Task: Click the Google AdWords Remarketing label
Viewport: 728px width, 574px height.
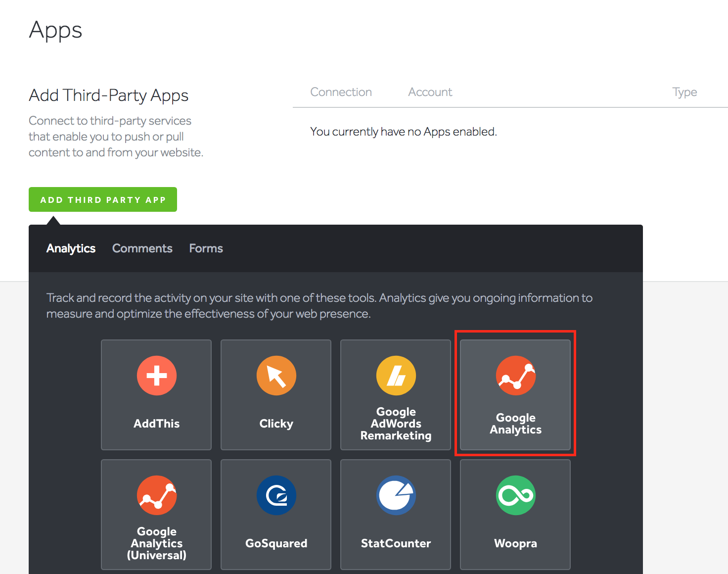Action: pyautogui.click(x=396, y=424)
